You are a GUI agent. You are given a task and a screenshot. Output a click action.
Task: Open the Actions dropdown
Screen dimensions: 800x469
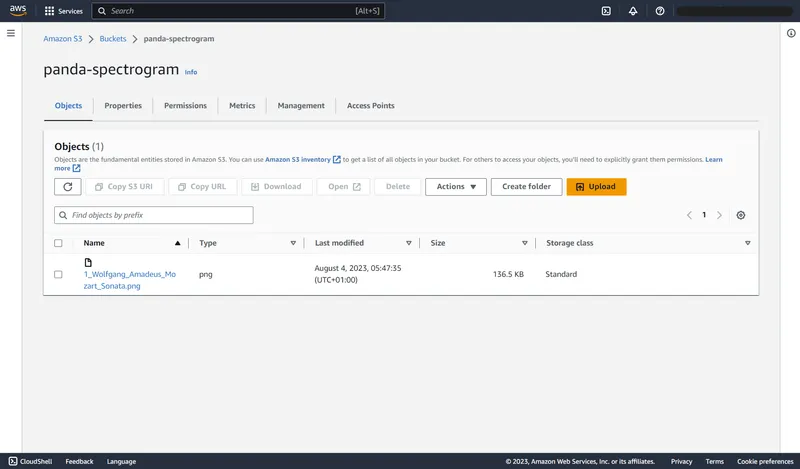tap(456, 187)
